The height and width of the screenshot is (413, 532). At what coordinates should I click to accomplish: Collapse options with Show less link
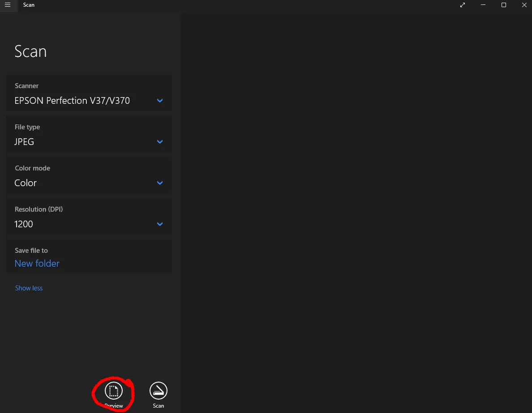[29, 288]
